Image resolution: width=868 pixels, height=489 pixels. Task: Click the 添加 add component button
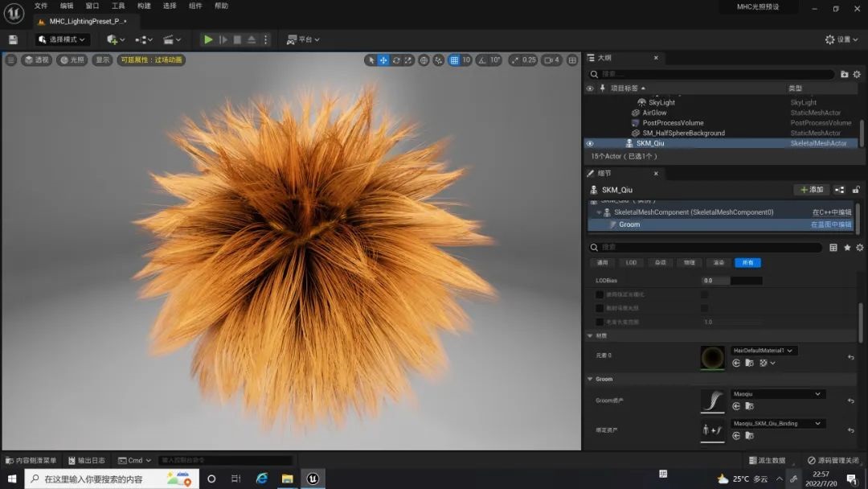point(811,190)
